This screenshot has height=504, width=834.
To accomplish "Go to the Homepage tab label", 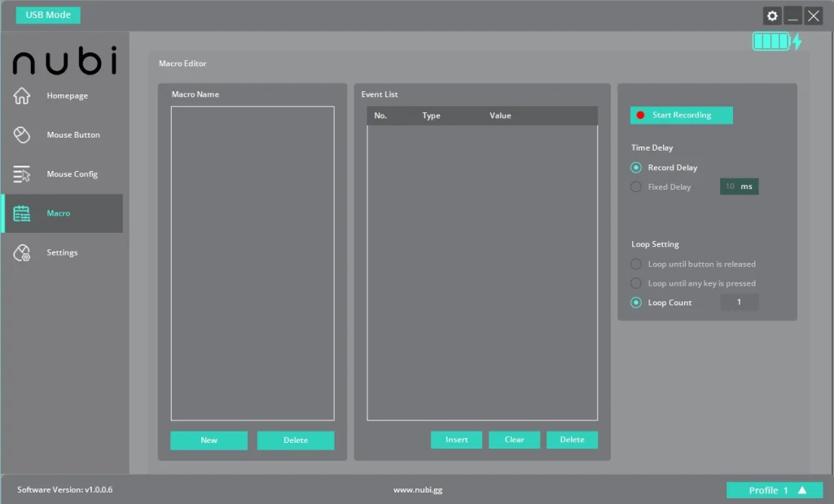I will click(68, 96).
